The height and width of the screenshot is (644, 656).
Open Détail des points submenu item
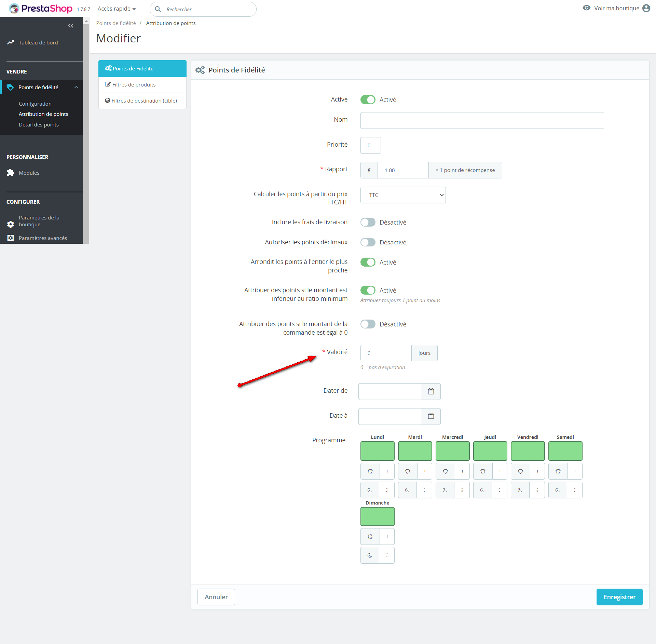point(39,124)
